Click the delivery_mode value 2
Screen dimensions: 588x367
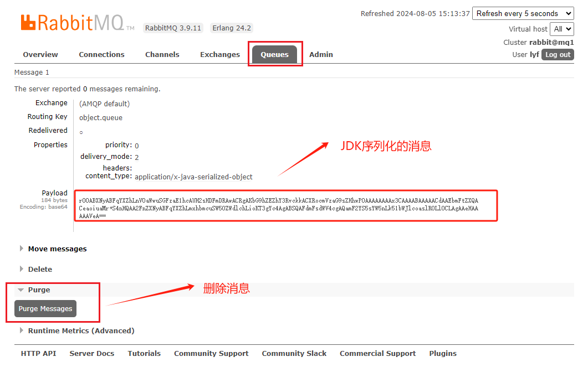(136, 157)
